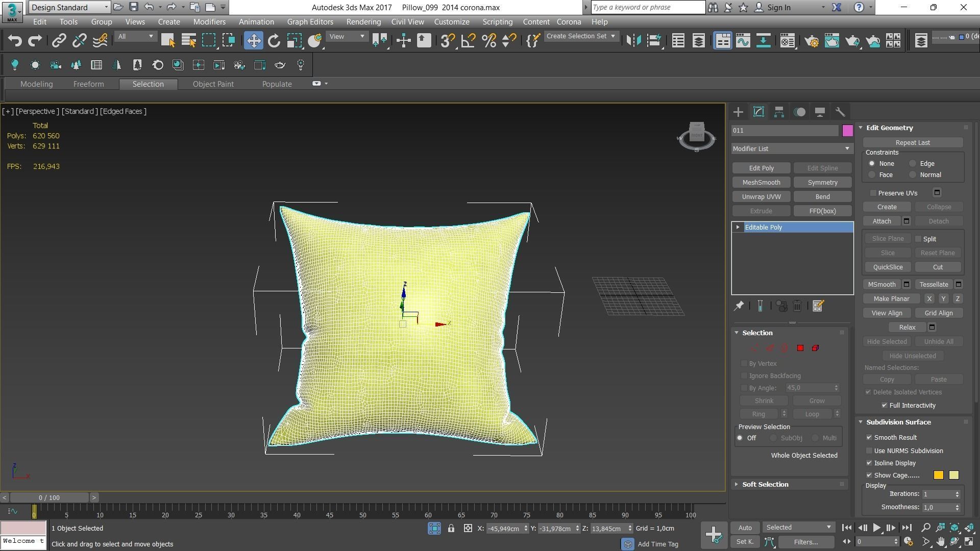
Task: Click the Select and Link tool
Action: [59, 40]
